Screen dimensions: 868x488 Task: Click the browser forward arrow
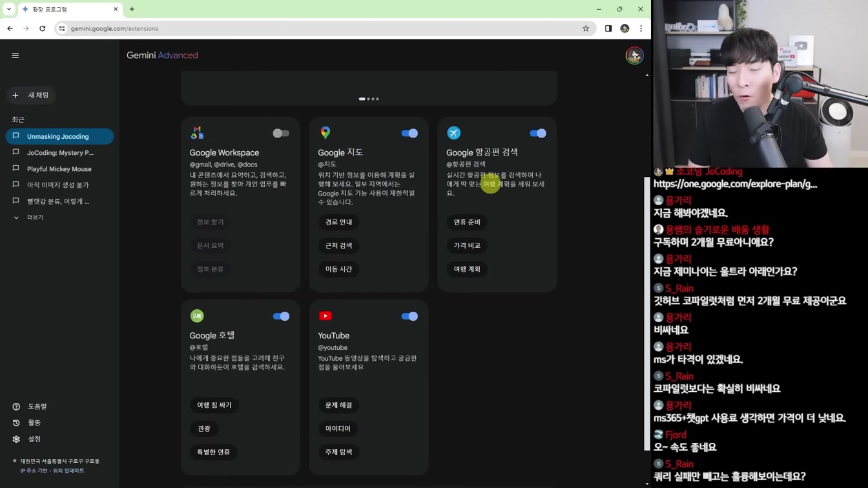tap(26, 28)
